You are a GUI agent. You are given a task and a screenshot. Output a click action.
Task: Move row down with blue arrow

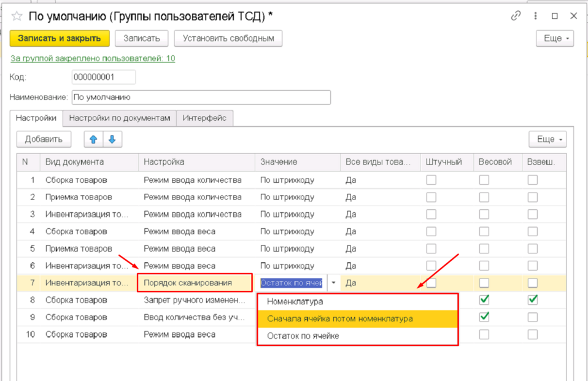(x=112, y=139)
